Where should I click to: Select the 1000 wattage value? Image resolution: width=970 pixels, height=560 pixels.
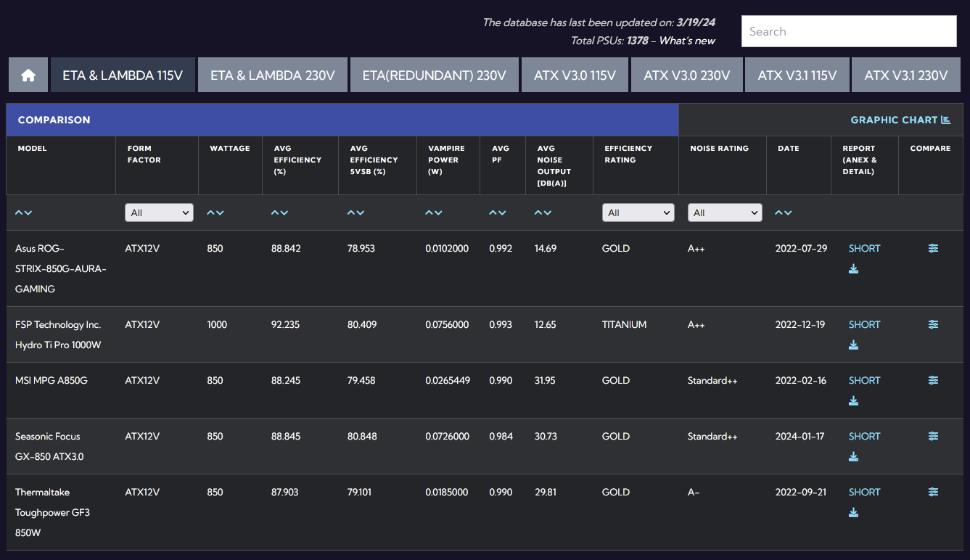[x=217, y=324]
